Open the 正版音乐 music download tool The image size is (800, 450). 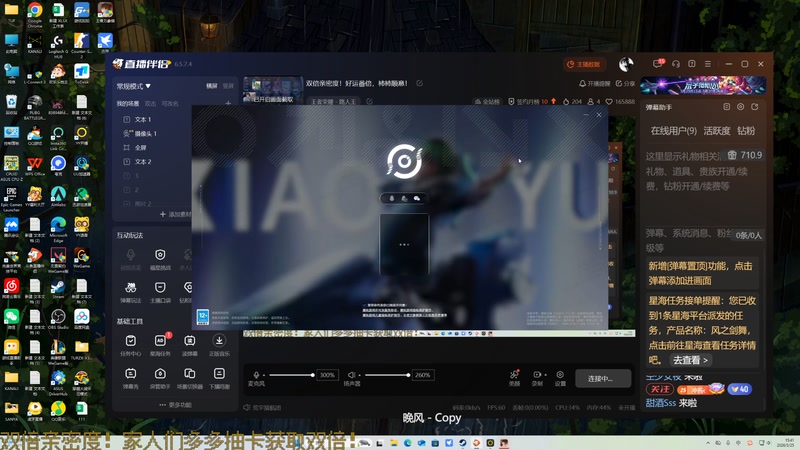(219, 345)
